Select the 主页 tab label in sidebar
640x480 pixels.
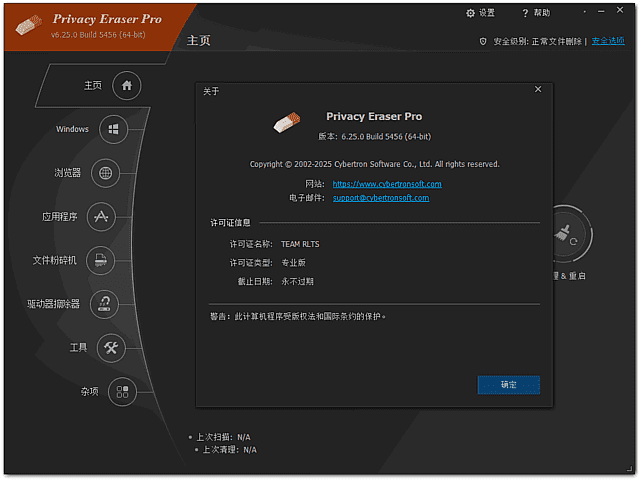[92, 86]
